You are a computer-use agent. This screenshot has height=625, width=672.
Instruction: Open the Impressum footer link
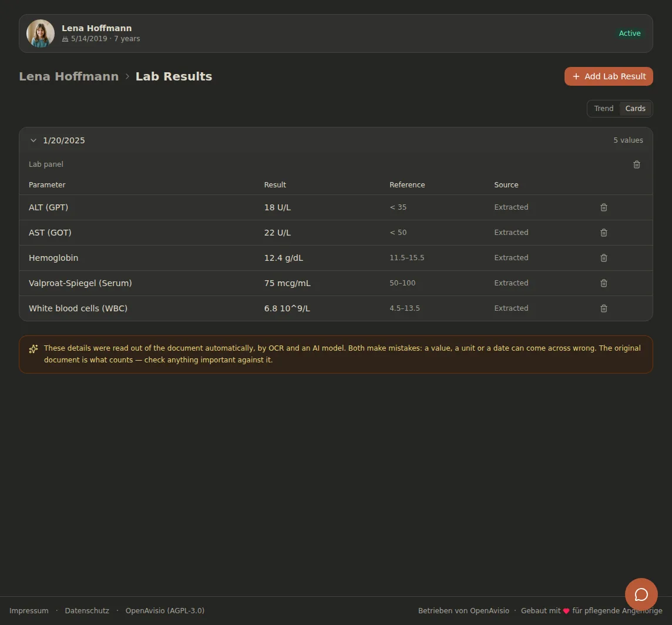click(29, 610)
